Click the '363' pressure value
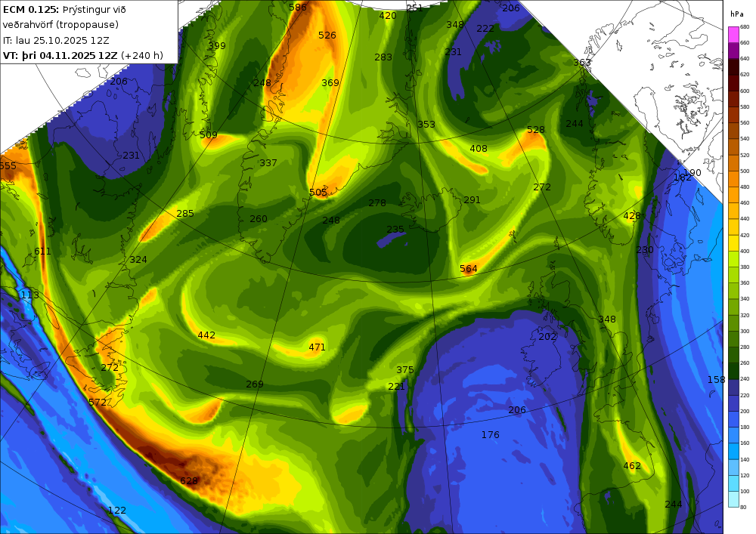 click(582, 63)
